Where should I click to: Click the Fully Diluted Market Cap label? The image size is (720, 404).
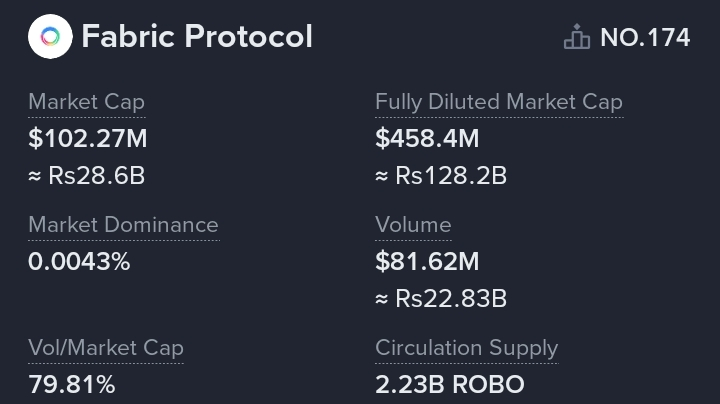(x=498, y=102)
